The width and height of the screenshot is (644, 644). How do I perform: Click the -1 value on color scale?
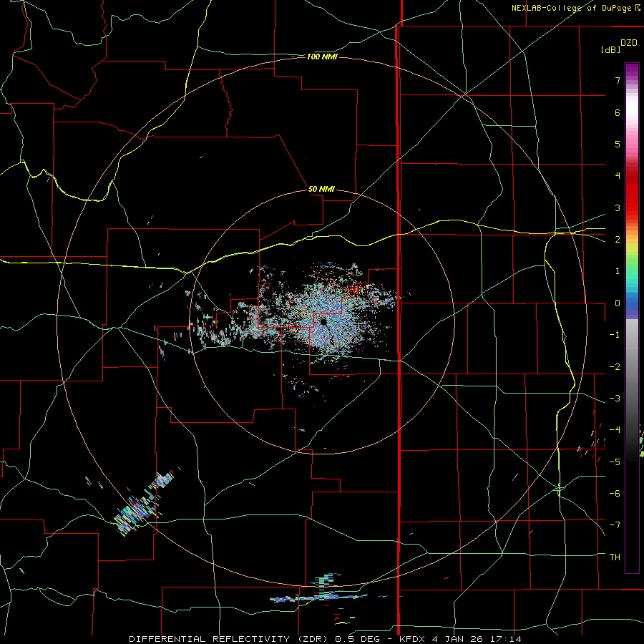pos(615,335)
